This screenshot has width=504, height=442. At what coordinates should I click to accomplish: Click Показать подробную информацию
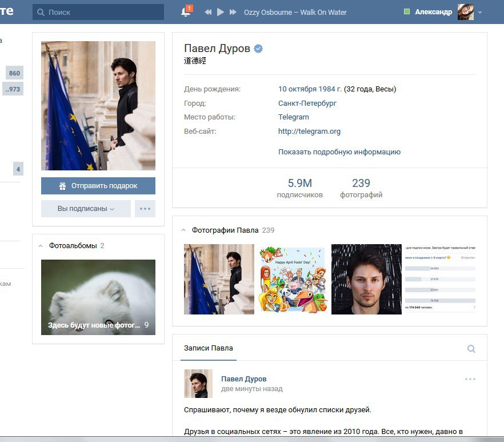(x=339, y=152)
